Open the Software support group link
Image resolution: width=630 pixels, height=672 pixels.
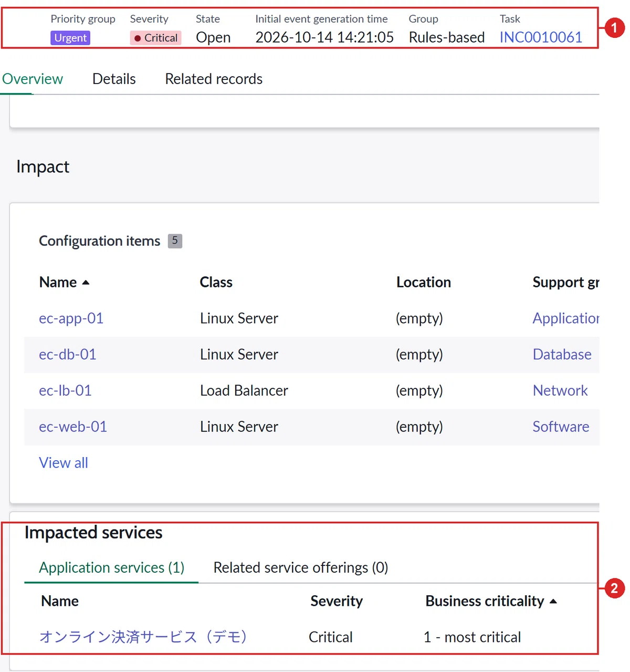[x=561, y=427]
